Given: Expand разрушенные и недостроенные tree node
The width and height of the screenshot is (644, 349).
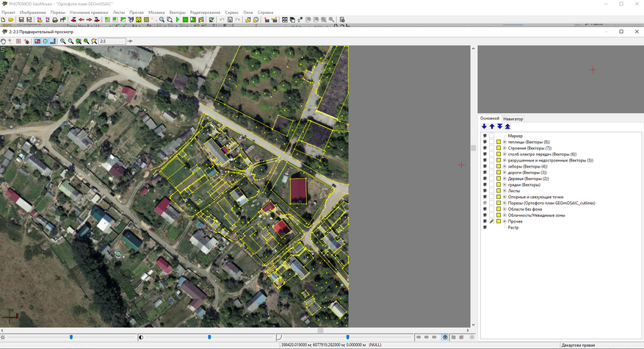Looking at the screenshot, I should tap(504, 160).
